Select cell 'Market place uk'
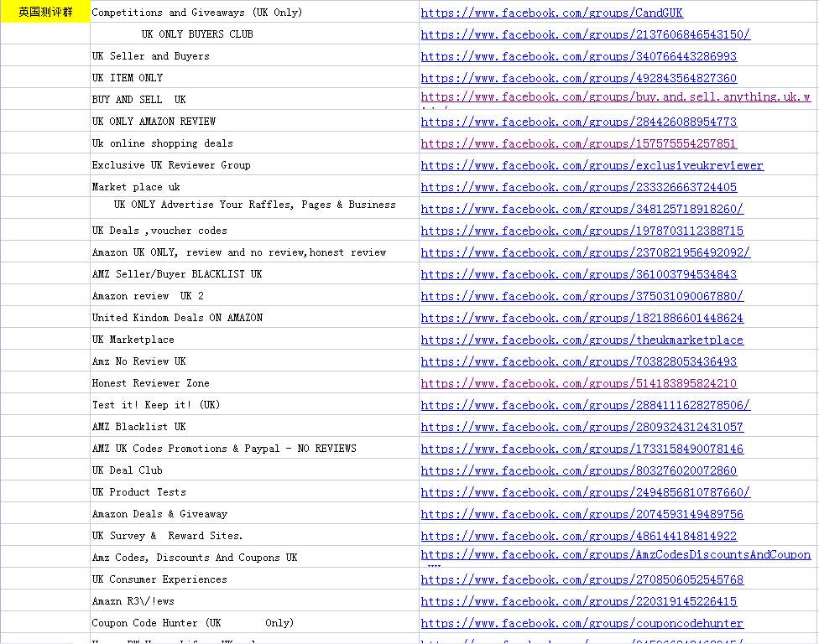 click(x=254, y=186)
